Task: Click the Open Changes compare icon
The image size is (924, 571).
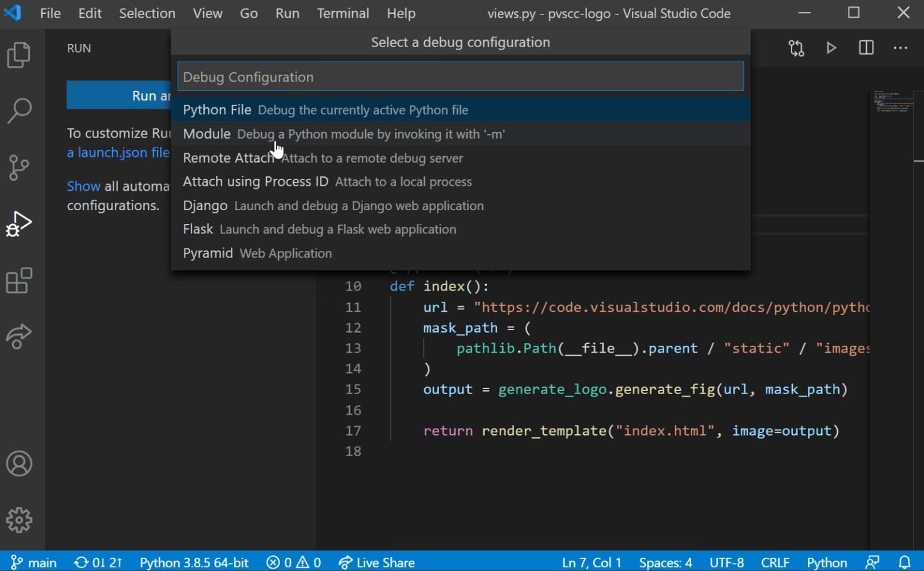Action: coord(797,48)
